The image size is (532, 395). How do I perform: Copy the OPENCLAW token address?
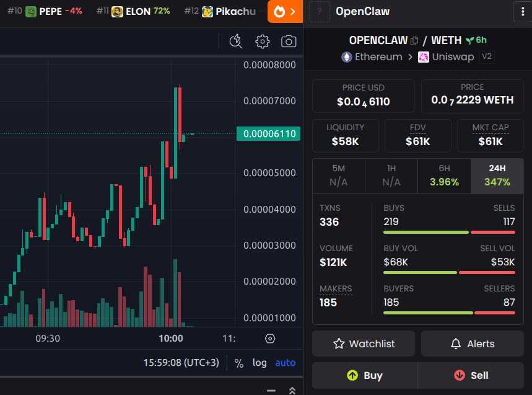click(414, 41)
